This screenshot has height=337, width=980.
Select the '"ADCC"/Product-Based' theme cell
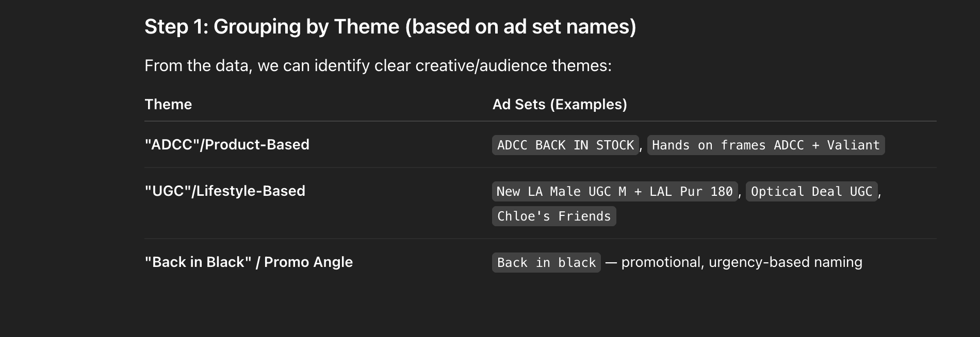pyautogui.click(x=227, y=145)
